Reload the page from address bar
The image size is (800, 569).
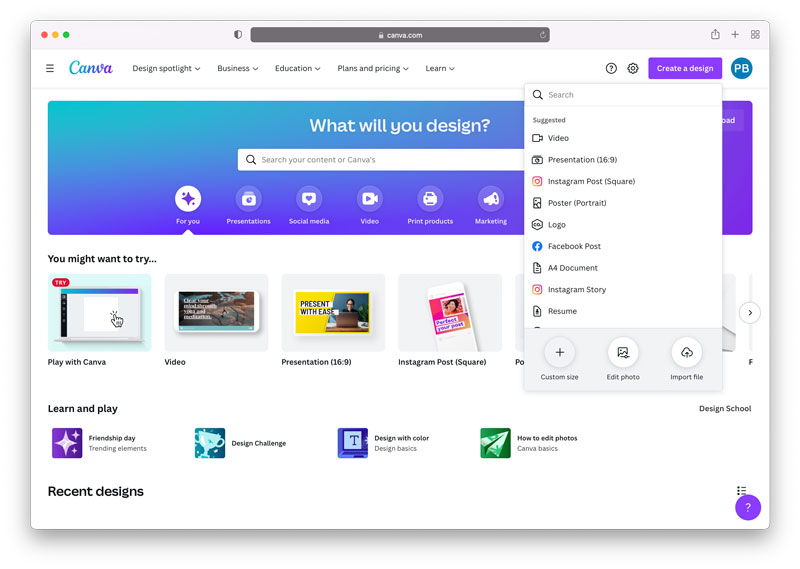(542, 35)
